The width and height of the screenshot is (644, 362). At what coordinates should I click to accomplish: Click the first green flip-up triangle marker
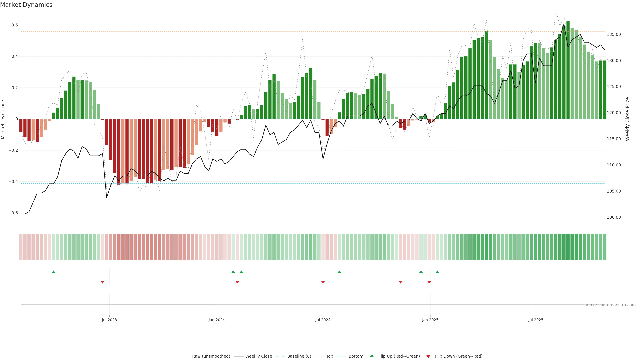pyautogui.click(x=53, y=272)
